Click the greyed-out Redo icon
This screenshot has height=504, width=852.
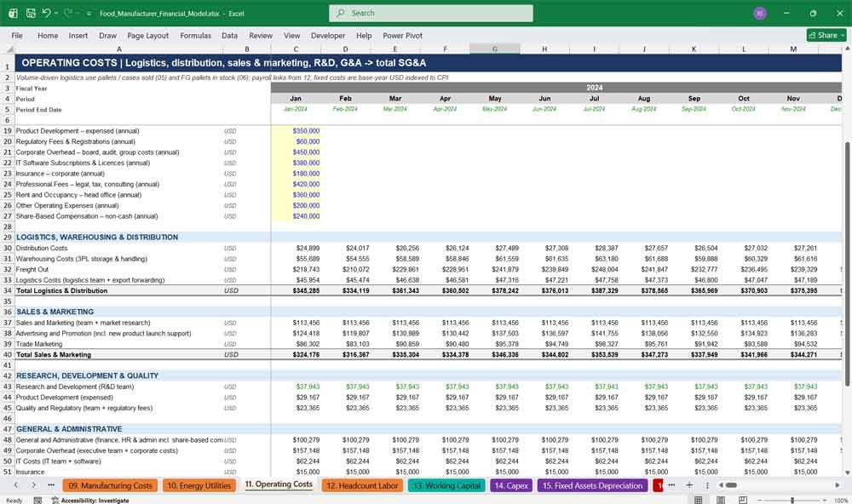click(68, 13)
